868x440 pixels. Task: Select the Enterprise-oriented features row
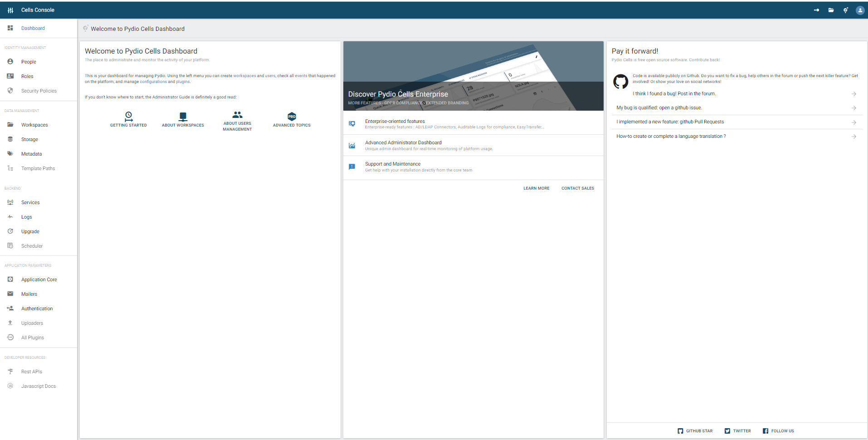(x=473, y=124)
